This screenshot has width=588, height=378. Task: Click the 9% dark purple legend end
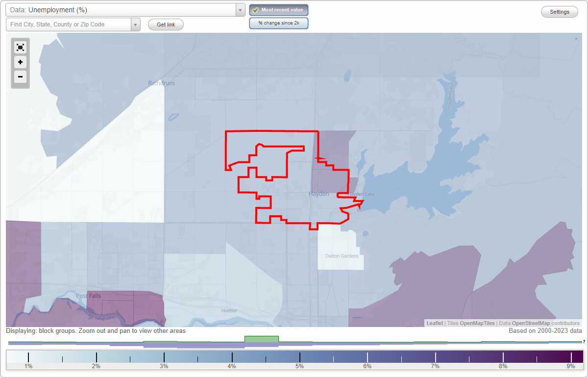(x=577, y=357)
